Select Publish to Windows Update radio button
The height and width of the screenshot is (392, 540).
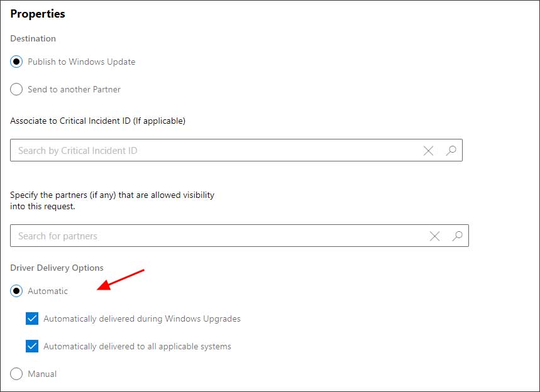(16, 62)
